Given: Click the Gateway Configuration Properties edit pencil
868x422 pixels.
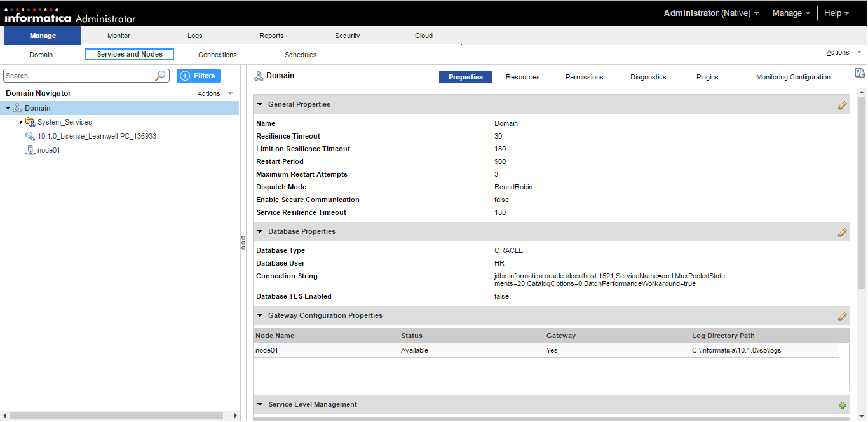Looking at the screenshot, I should pos(842,316).
